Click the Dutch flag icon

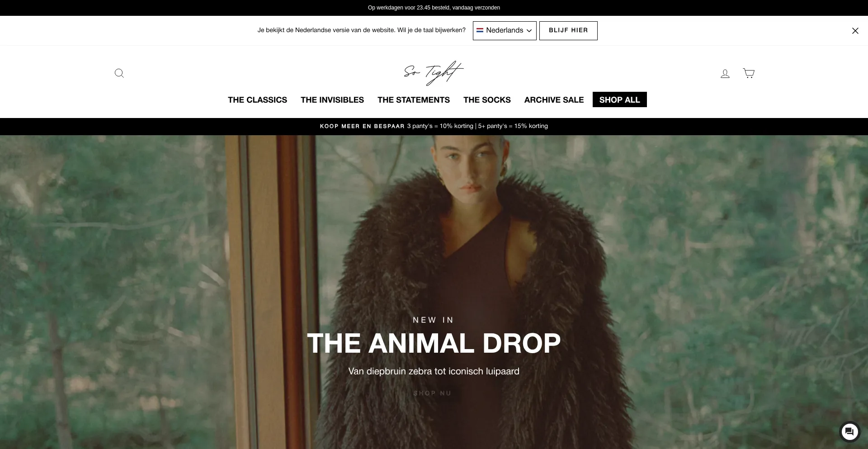tap(480, 30)
